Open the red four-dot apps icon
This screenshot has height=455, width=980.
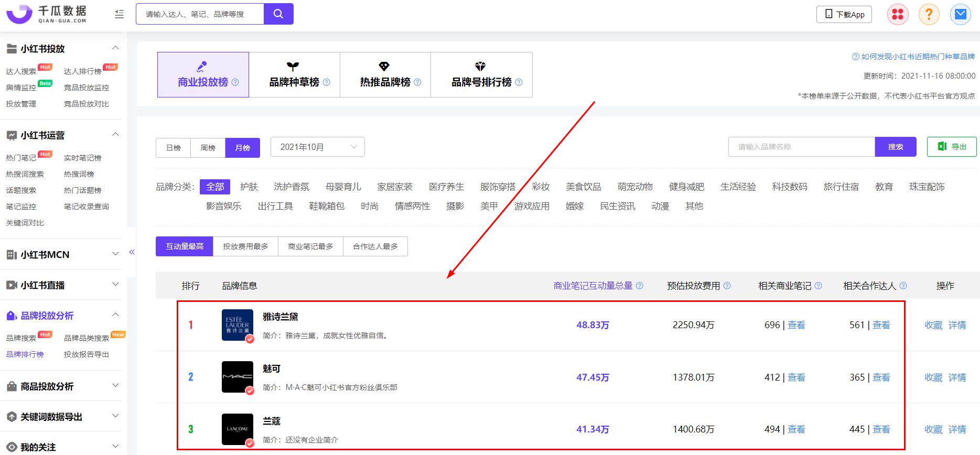point(898,14)
